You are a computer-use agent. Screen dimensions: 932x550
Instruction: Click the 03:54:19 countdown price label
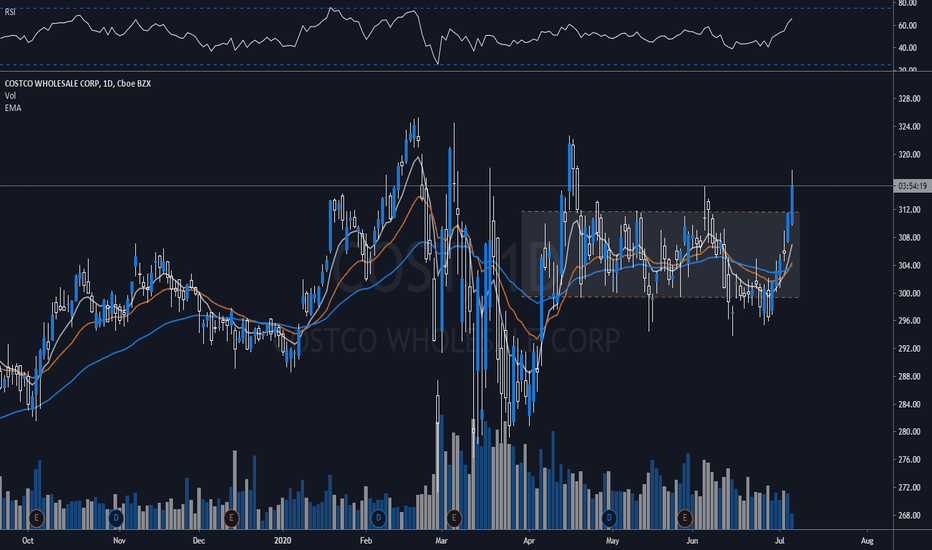click(x=912, y=186)
